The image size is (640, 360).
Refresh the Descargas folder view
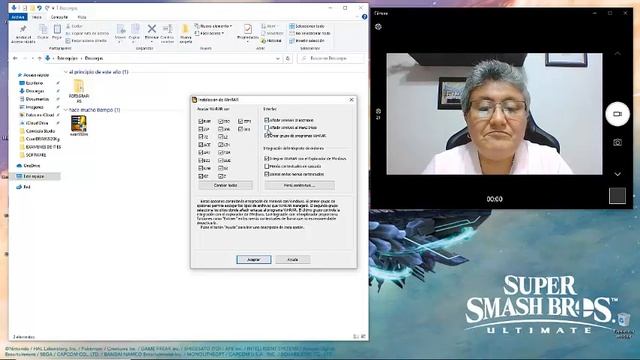pos(288,58)
